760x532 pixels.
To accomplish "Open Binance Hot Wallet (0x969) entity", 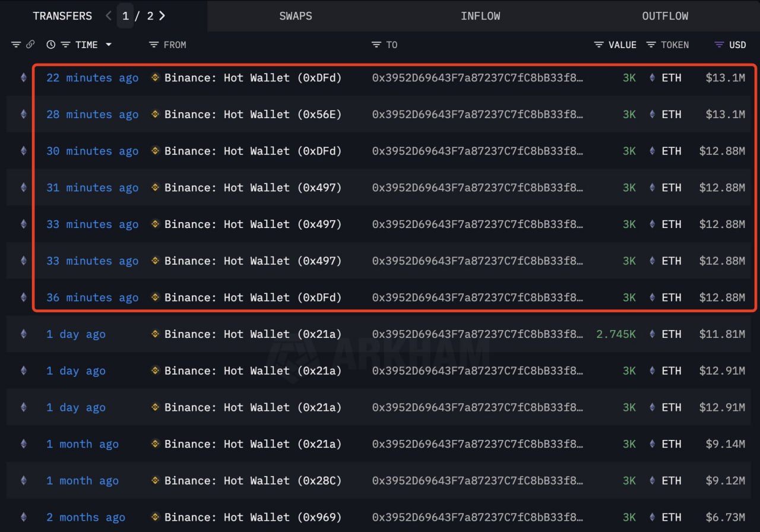I will [x=253, y=517].
